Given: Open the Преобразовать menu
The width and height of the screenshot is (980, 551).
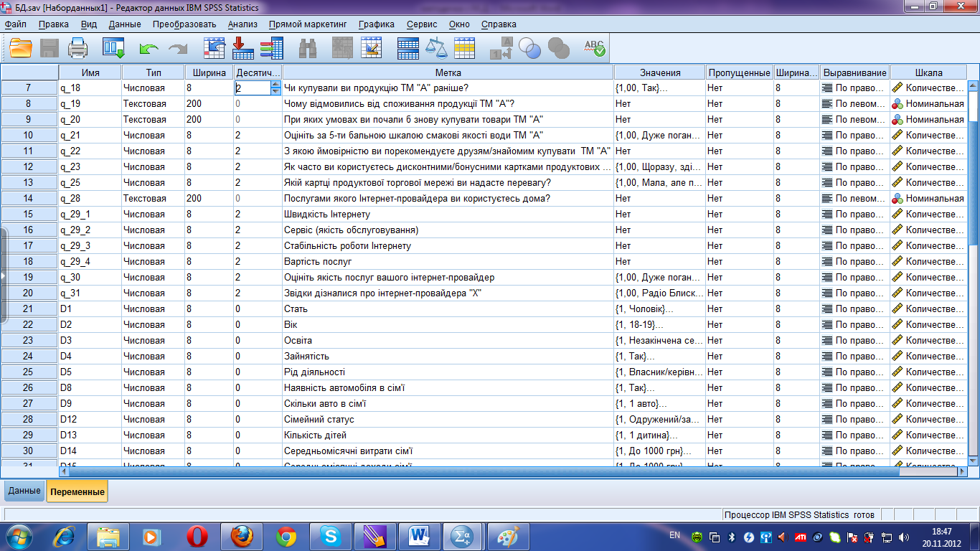Looking at the screenshot, I should (184, 24).
